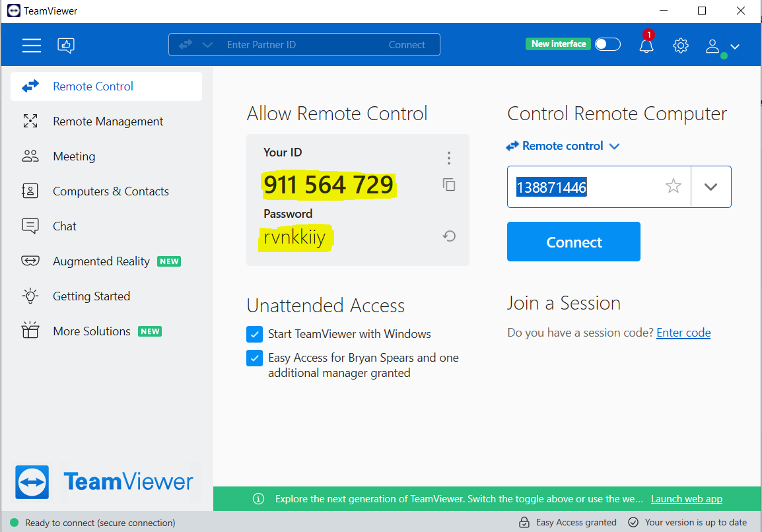
Task: Open Getting Started section
Action: (x=106, y=296)
